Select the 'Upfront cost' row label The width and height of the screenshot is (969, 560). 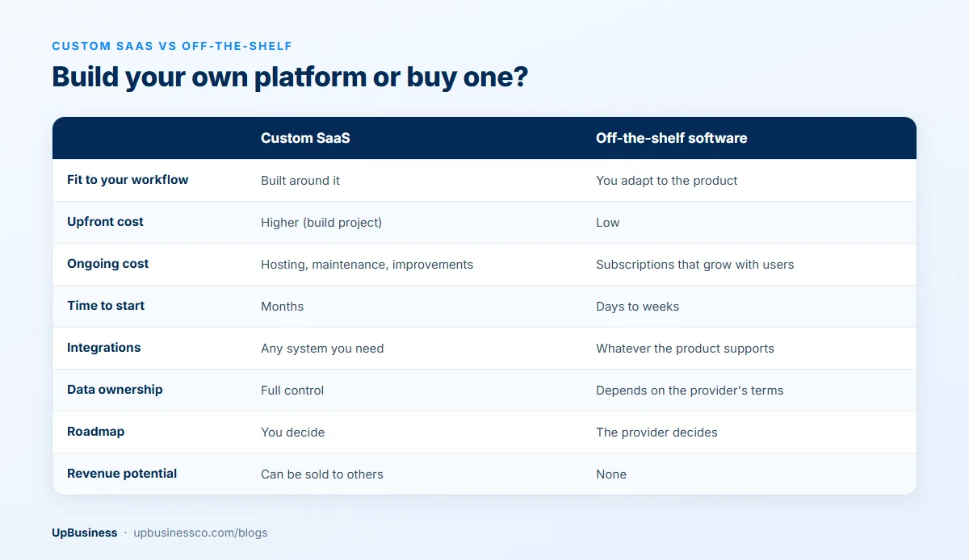pyautogui.click(x=105, y=222)
